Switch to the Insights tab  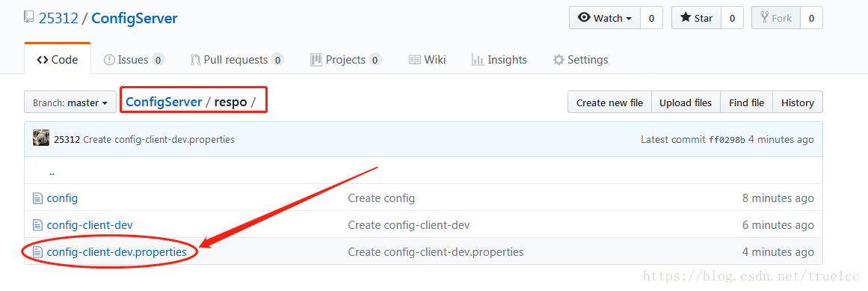(x=499, y=59)
